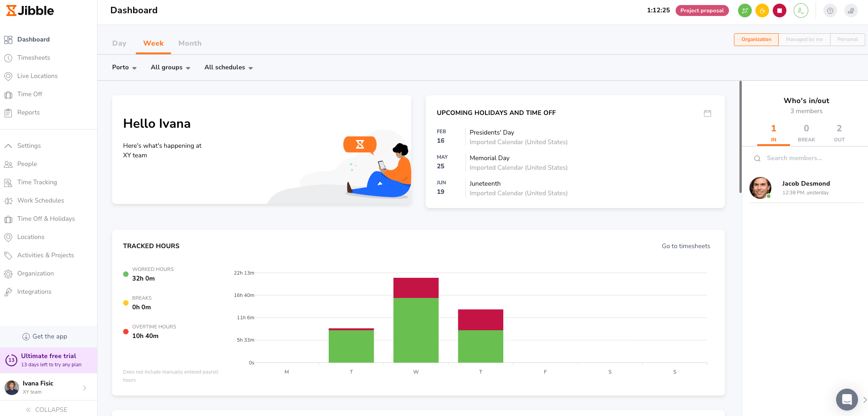868x416 pixels.
Task: Select the OUT tab in Who's in/out
Action: [839, 133]
